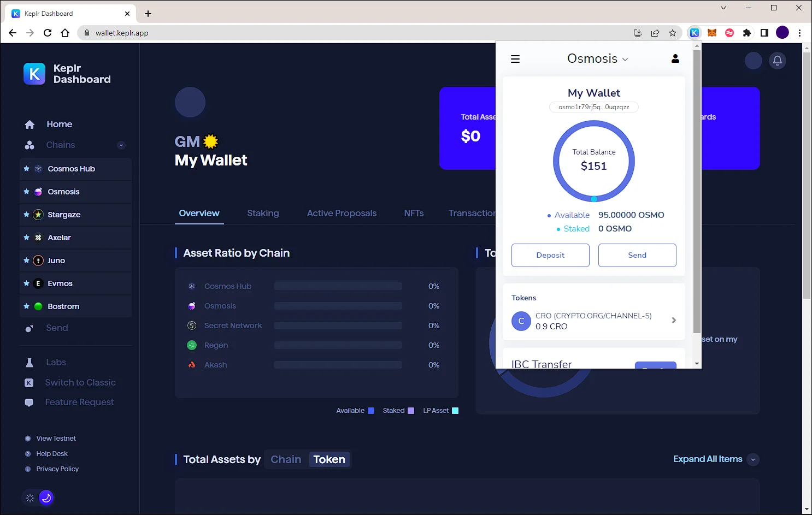
Task: Select the dark mode moon toggle
Action: pyautogui.click(x=46, y=498)
